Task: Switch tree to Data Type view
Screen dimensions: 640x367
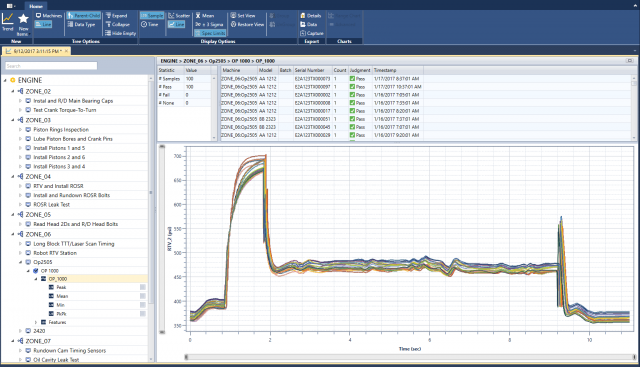Action: click(81, 24)
